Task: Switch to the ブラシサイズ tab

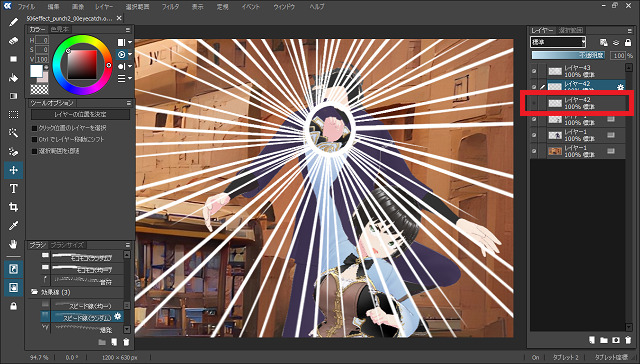Action: pos(67,245)
